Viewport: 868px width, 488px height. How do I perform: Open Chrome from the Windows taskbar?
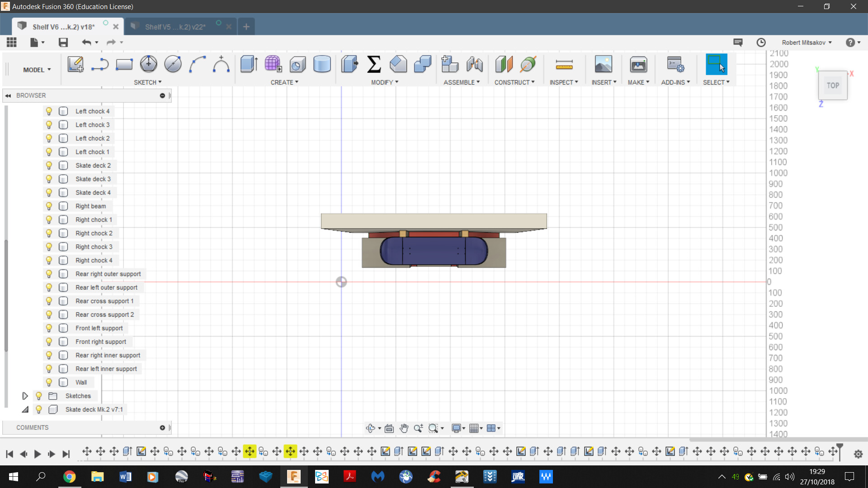(x=69, y=476)
